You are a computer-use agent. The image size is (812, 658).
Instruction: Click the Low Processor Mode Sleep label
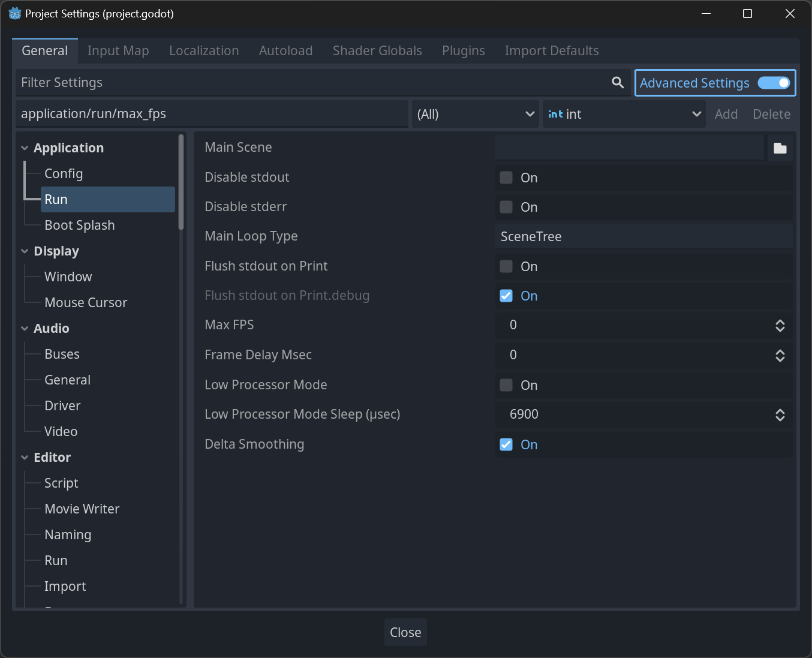click(302, 414)
